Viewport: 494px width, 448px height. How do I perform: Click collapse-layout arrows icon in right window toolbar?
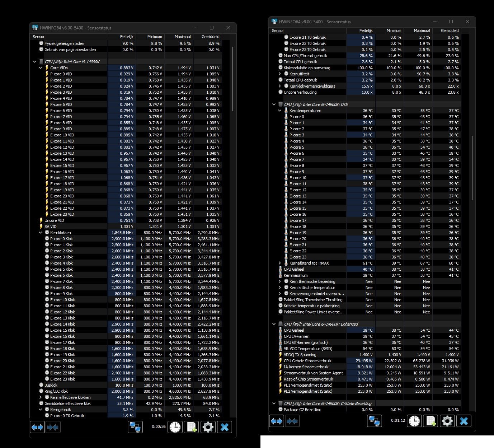[x=292, y=421]
